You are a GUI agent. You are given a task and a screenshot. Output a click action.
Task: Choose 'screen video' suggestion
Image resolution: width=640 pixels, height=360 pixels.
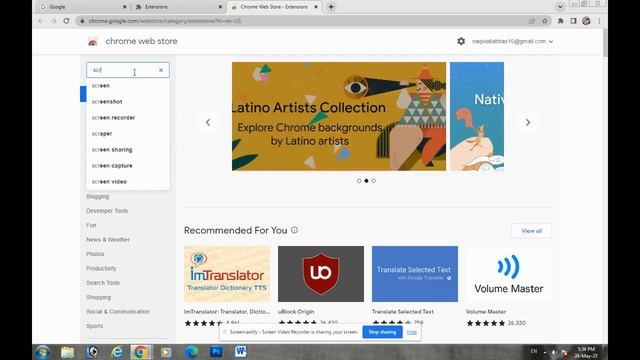pos(128,182)
